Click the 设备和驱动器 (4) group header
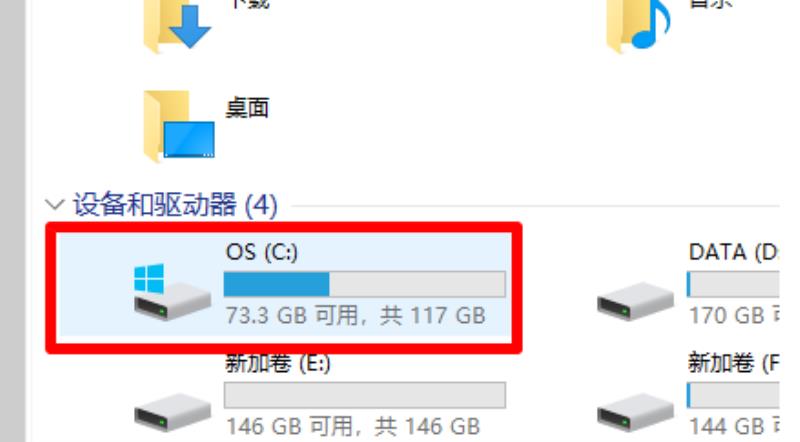800x442 pixels. point(175,205)
